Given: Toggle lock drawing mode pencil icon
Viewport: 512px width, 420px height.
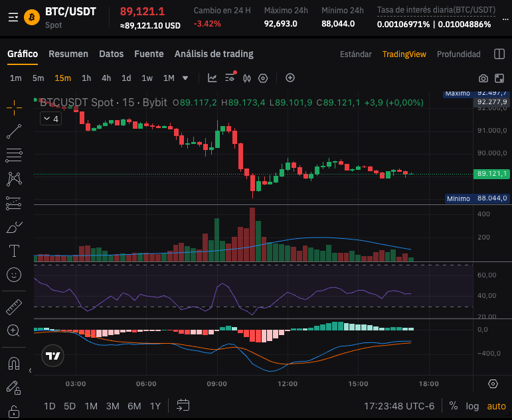Looking at the screenshot, I should point(14,387).
